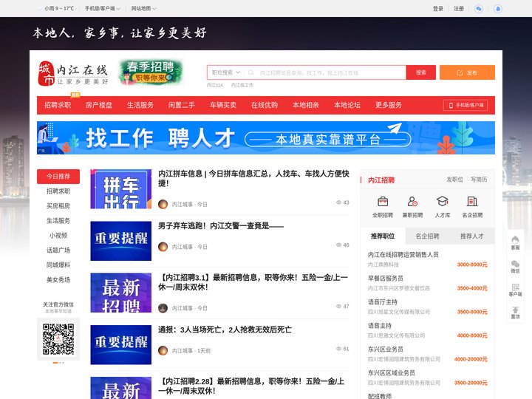The image size is (532, 399).
Task: Open weather info 小雨 9~17℃
Action: coord(56,8)
